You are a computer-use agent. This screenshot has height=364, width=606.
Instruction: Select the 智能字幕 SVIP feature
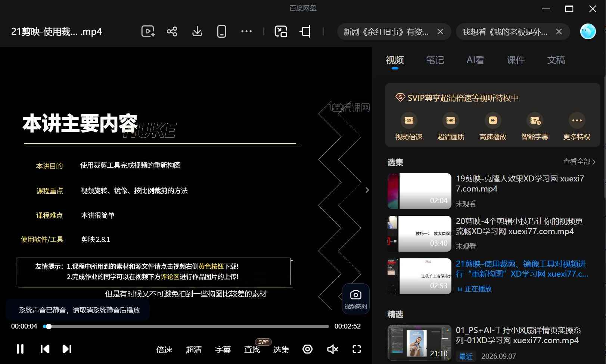[x=535, y=127]
